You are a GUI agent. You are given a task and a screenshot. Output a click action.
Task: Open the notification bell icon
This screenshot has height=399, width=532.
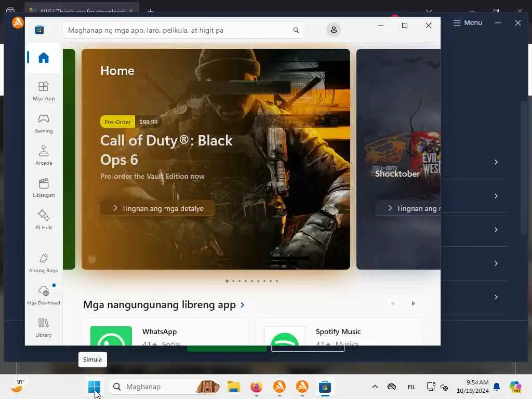(x=497, y=387)
